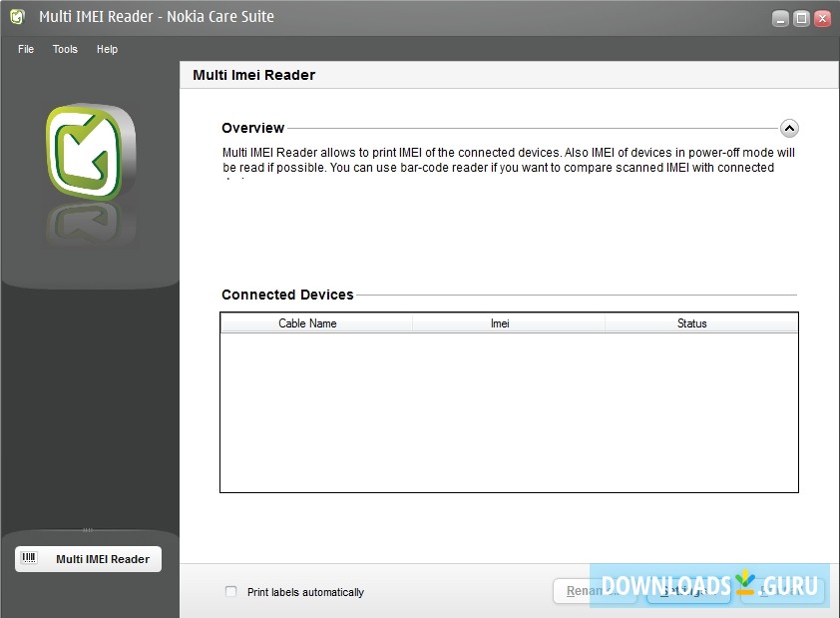Collapse the Overview section with the chevron
Image resolution: width=840 pixels, height=618 pixels.
click(x=788, y=128)
